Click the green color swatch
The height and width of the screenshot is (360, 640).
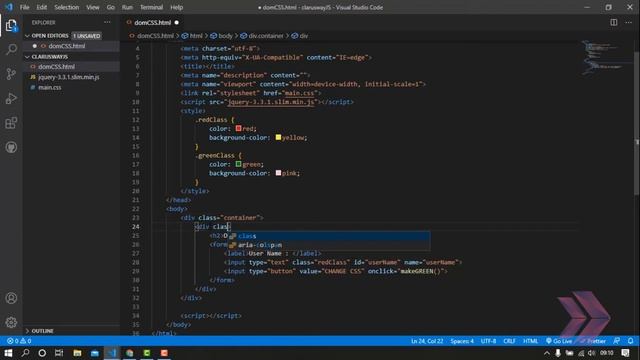(x=238, y=164)
